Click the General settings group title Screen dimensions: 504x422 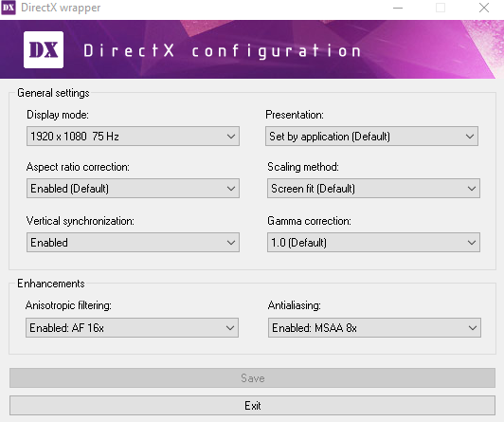53,93
